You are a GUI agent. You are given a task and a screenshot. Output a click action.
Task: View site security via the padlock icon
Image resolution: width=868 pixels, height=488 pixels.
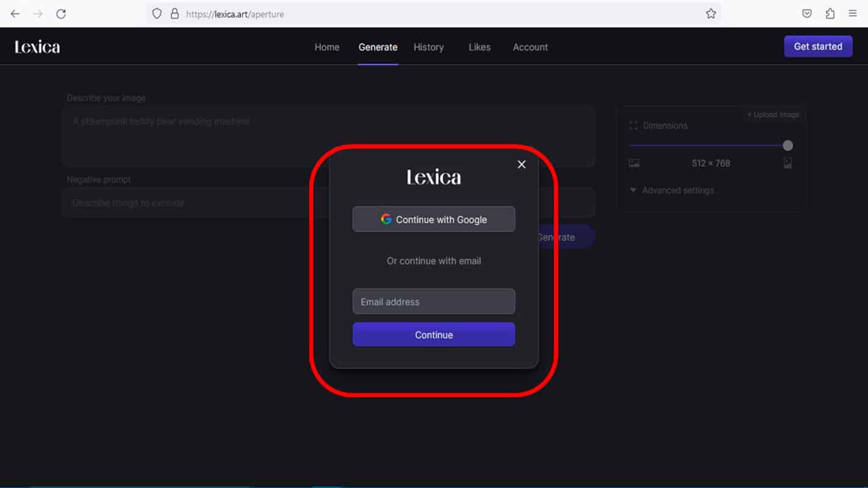(x=175, y=13)
